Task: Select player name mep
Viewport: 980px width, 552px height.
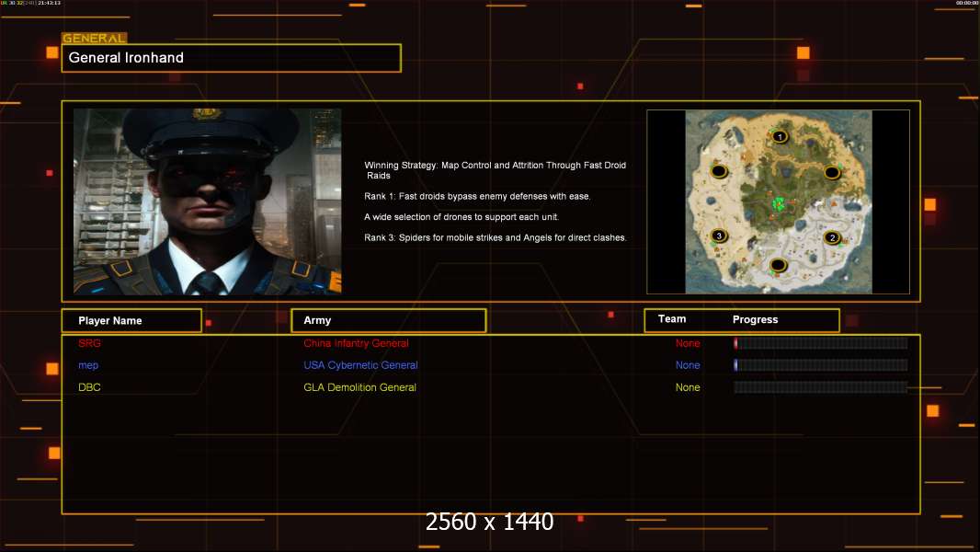Action: coord(88,365)
